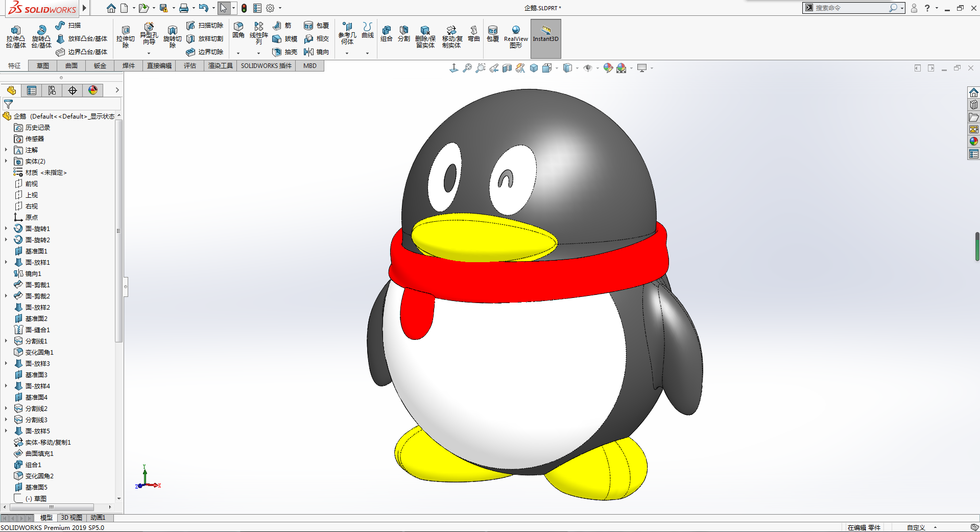The width and height of the screenshot is (980, 532).
Task: Select the 线性阵列 linear pattern tool
Action: tap(259, 33)
